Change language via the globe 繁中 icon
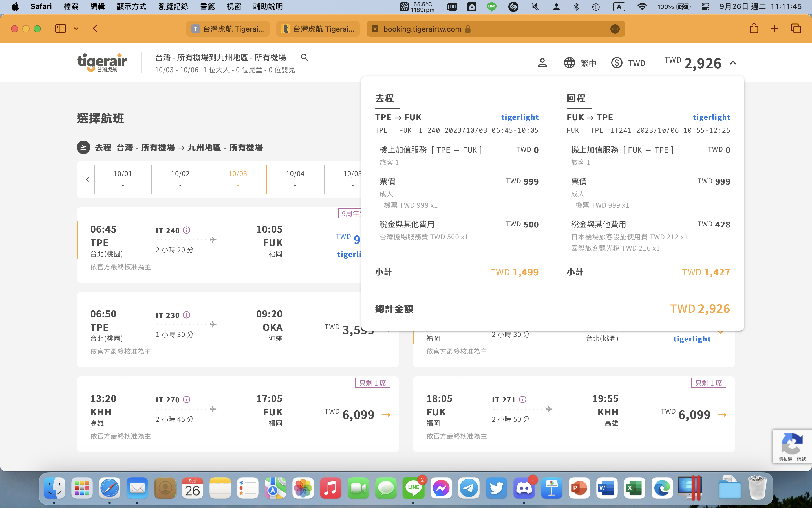The width and height of the screenshot is (812, 508). 580,63
